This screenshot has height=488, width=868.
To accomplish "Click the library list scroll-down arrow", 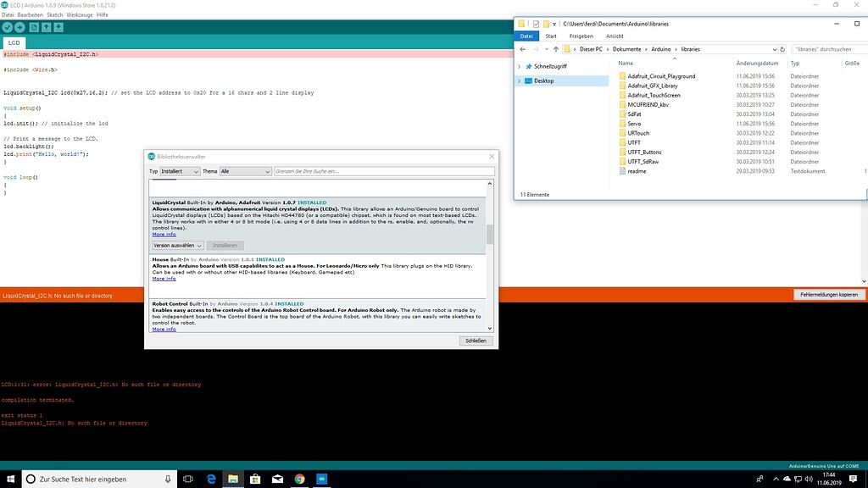I will click(489, 329).
